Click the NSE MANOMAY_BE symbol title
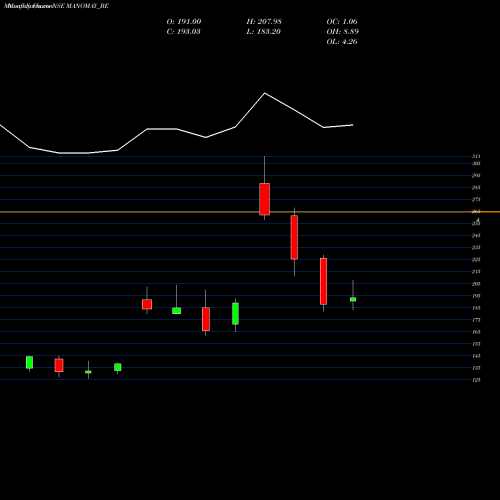The width and height of the screenshot is (500, 500). [x=81, y=6]
